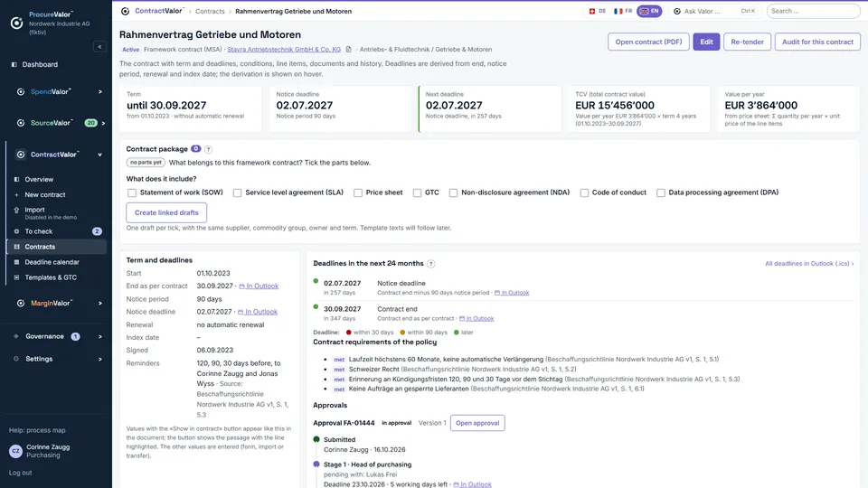Click the Edit button
The height and width of the screenshot is (488, 868).
pos(706,42)
